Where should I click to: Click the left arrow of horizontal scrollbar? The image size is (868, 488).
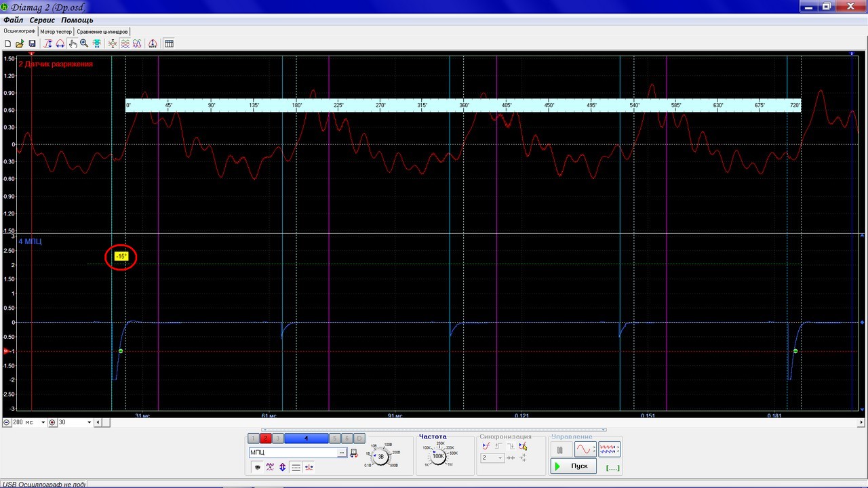tap(98, 422)
